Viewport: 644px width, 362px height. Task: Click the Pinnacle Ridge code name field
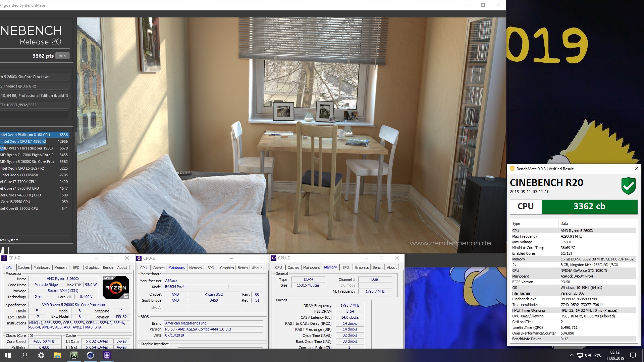46,285
